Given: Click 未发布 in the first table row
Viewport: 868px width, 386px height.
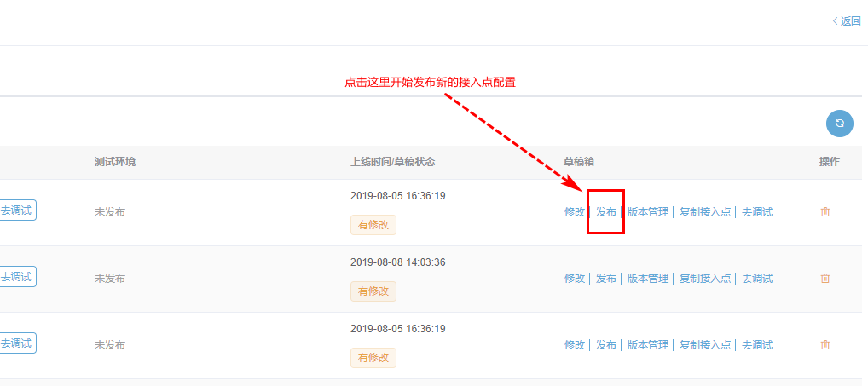Looking at the screenshot, I should (110, 212).
